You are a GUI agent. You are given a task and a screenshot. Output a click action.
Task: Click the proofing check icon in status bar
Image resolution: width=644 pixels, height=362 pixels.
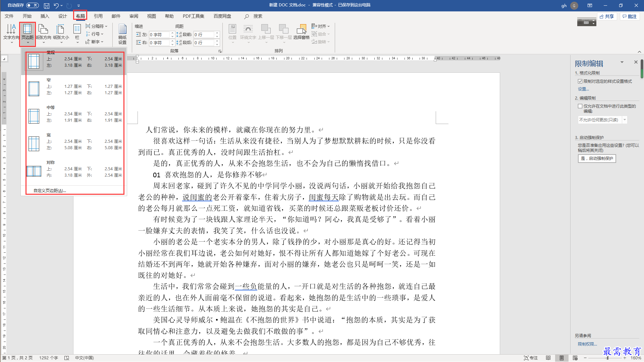[x=67, y=358]
